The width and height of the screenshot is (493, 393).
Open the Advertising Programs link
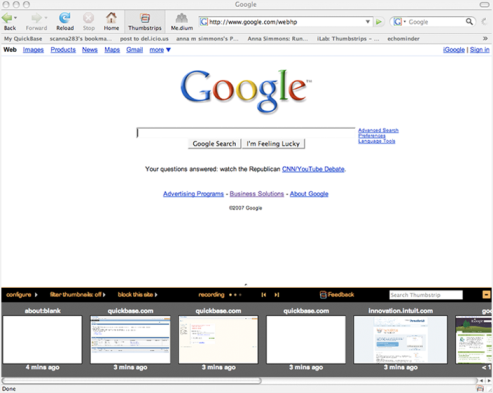click(x=193, y=194)
